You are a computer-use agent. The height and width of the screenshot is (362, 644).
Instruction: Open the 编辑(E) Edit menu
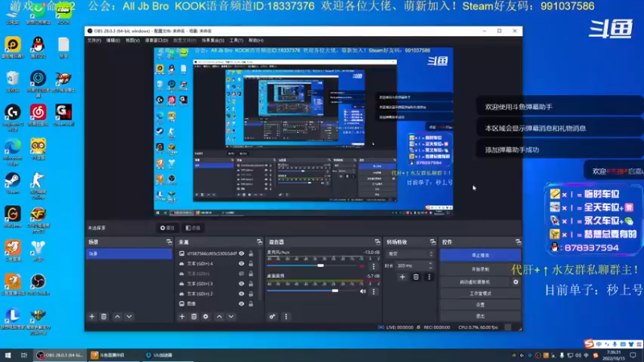coord(113,40)
